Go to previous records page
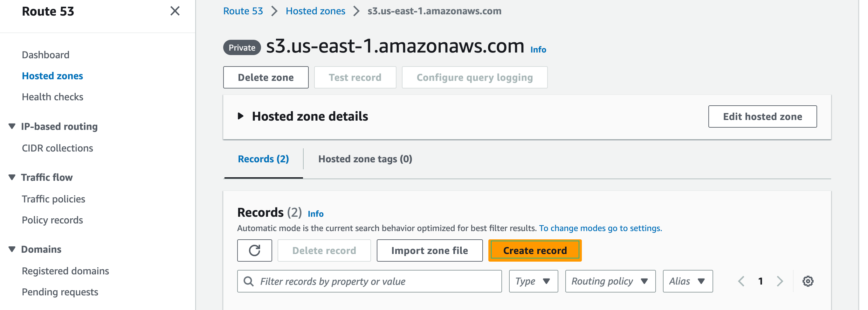 pyautogui.click(x=741, y=281)
